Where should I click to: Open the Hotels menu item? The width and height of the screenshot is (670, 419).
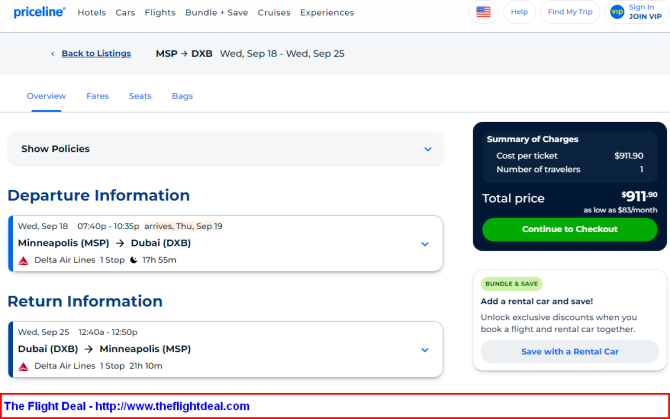[x=91, y=13]
